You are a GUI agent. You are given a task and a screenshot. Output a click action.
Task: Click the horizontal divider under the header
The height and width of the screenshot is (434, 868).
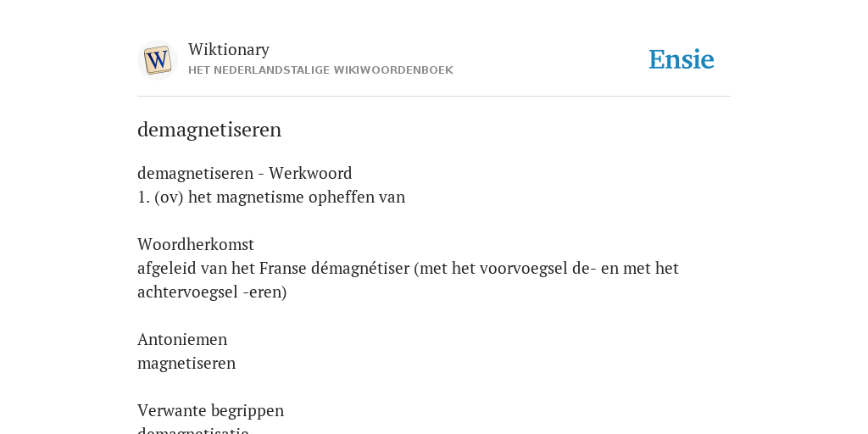point(434,97)
